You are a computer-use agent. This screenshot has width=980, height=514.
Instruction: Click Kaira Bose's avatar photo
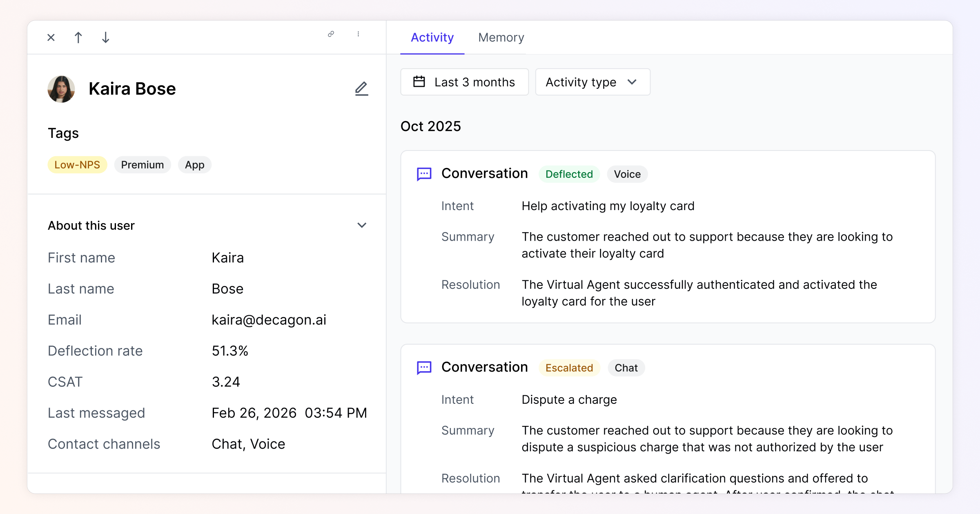(61, 89)
